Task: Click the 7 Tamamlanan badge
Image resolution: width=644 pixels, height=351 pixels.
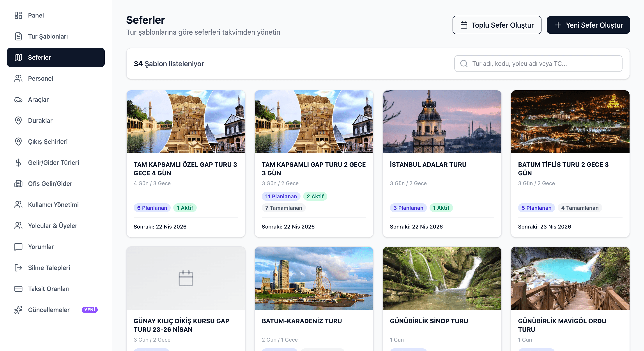Action: tap(283, 208)
